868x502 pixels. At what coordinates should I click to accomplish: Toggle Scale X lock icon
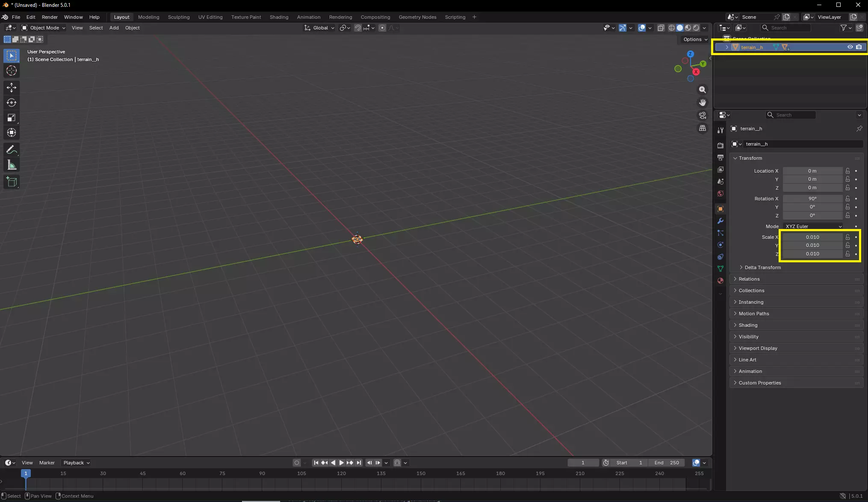[847, 237]
